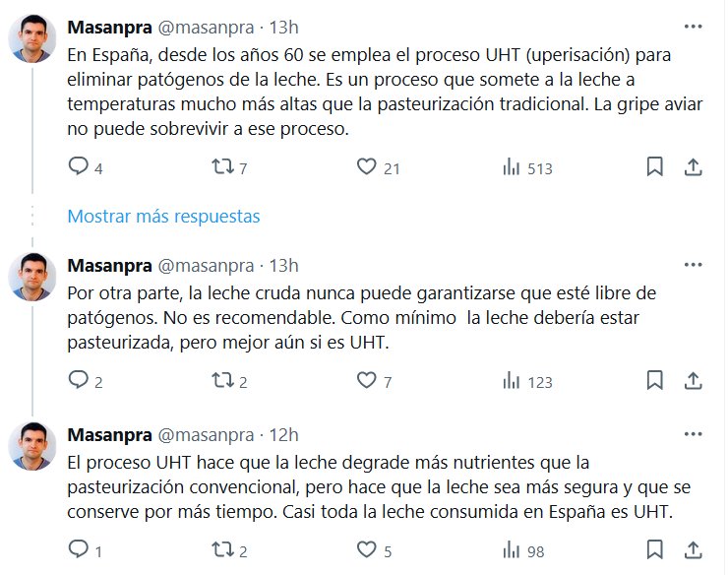Retweet the tweet about leche cruda
Image resolution: width=728 pixels, height=575 pixels.
[223, 381]
